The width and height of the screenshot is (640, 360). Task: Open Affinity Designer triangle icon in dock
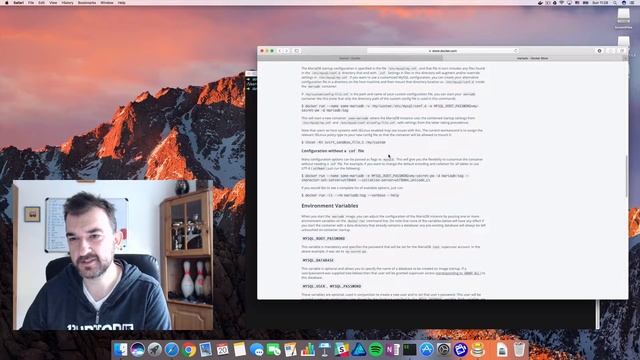(359, 350)
